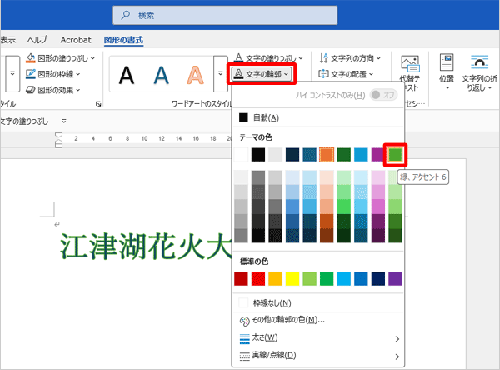Open the 太さ weight submenu
The image size is (500, 370).
318,338
